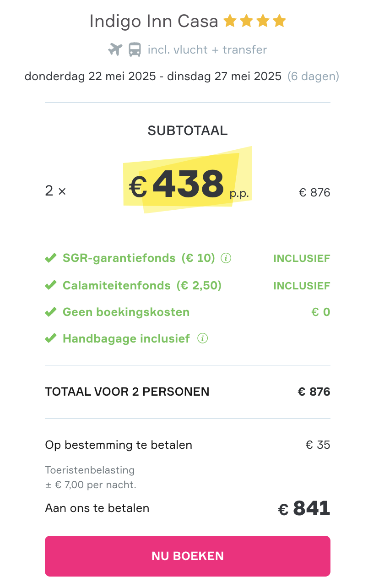Click the SGR-garantiefonds green checkmark
This screenshot has width=368, height=588.
click(50, 258)
